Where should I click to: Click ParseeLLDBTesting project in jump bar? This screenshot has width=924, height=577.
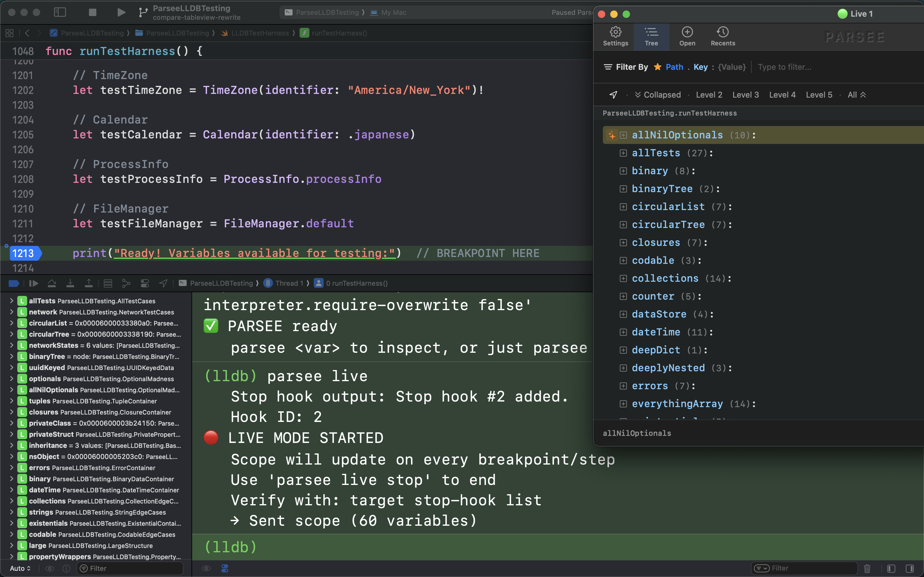tap(88, 33)
